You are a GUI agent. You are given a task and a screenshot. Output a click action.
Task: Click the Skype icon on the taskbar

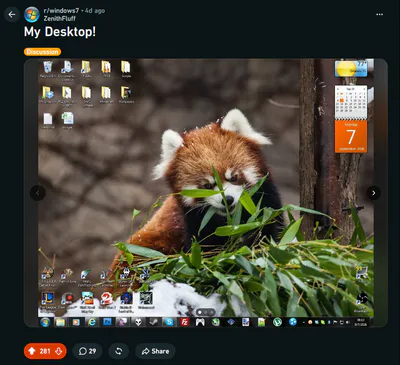(x=169, y=322)
